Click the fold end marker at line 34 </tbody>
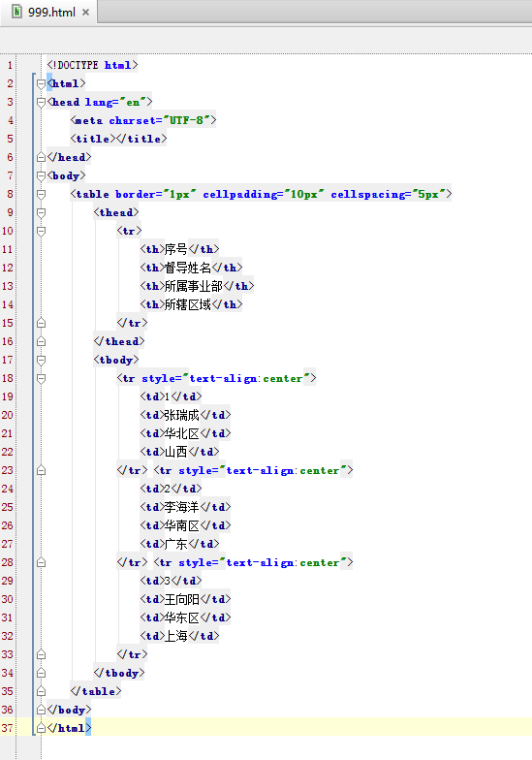Screen dimensions: 532x760 pyautogui.click(x=41, y=673)
